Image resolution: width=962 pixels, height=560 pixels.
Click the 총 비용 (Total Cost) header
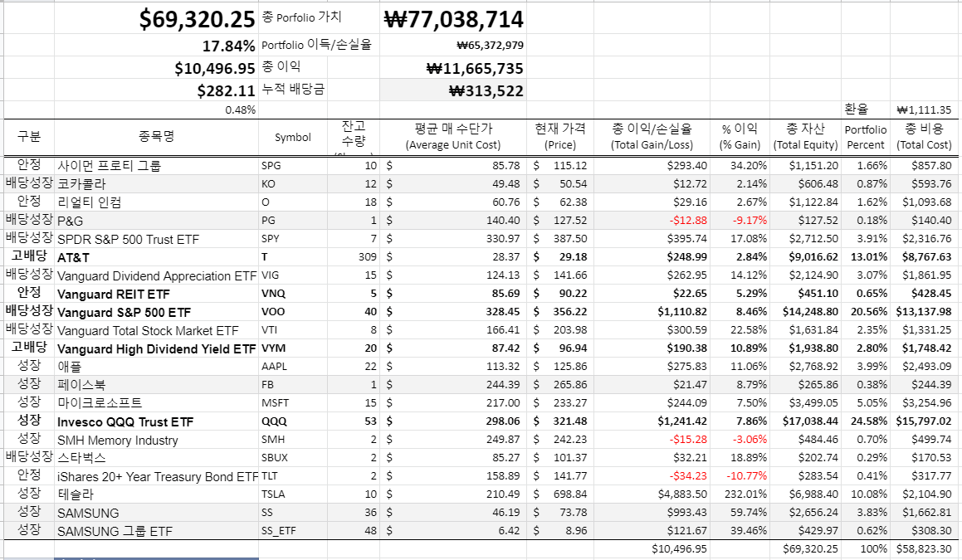[924, 137]
